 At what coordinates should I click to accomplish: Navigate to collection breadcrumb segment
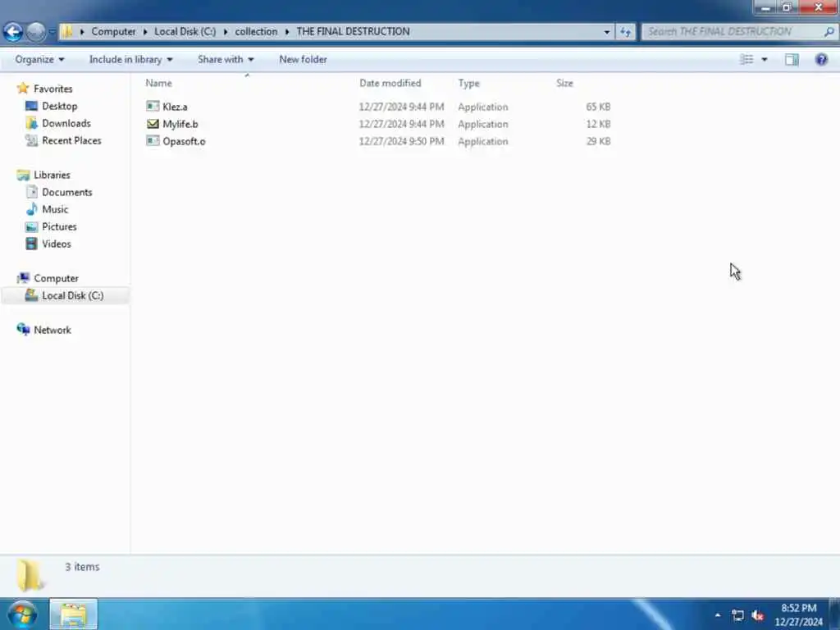[256, 32]
